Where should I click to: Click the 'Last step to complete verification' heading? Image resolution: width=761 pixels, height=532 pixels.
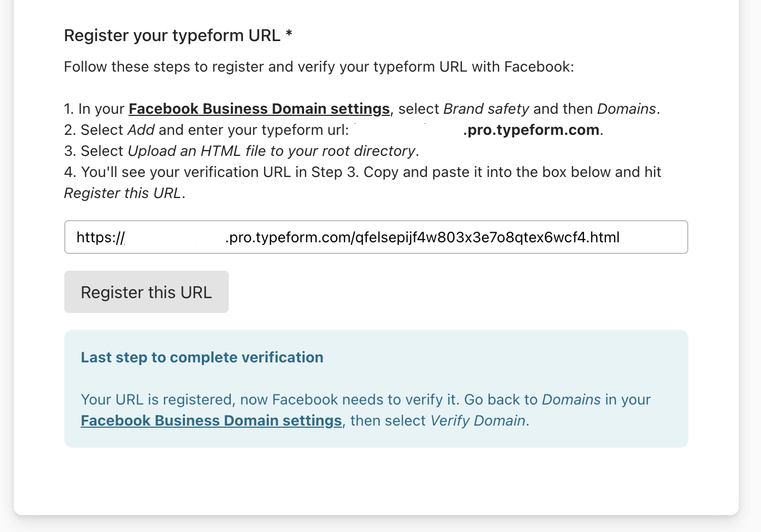tap(202, 357)
